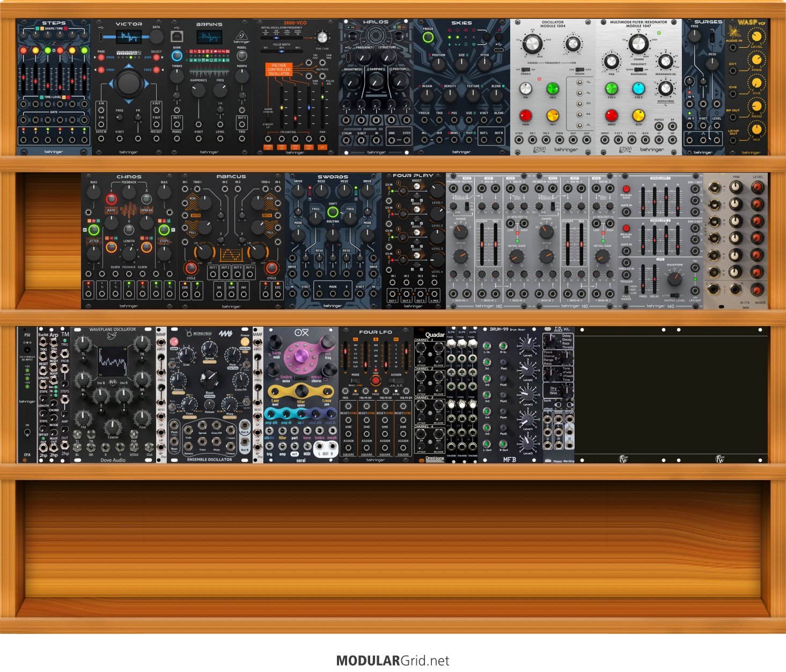This screenshot has height=672, width=786.
Task: Flip the slide switch on the Surges module
Action: tap(712, 38)
